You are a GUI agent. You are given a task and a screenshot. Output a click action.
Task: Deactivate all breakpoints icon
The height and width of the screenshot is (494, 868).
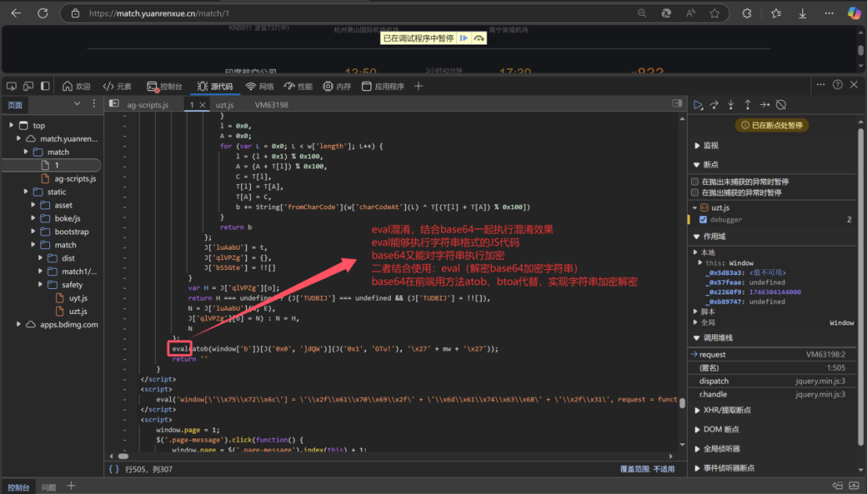click(x=781, y=105)
